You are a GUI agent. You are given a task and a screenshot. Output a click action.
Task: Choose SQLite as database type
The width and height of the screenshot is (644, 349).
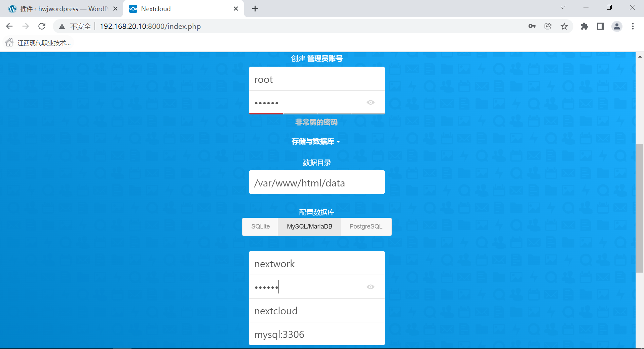(x=260, y=226)
